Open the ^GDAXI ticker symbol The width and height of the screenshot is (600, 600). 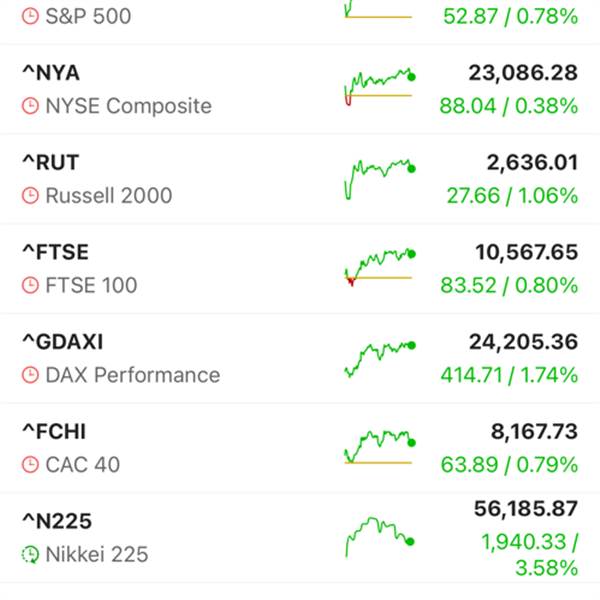click(63, 342)
